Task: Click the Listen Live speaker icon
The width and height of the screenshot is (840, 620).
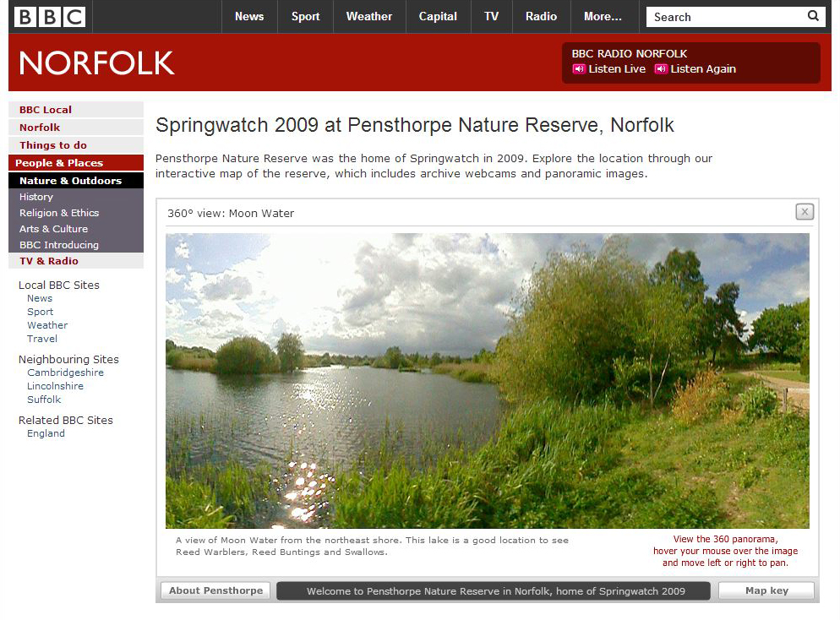Action: (579, 68)
